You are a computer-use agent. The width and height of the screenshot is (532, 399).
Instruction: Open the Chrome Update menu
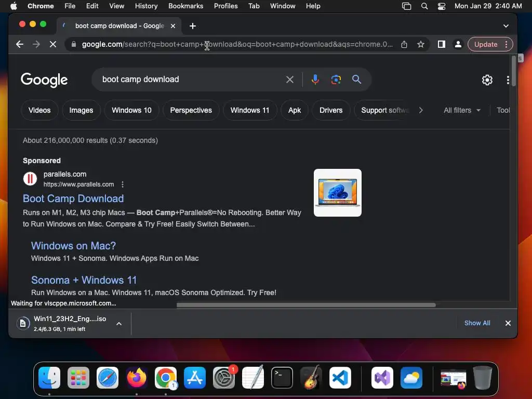[x=490, y=44]
